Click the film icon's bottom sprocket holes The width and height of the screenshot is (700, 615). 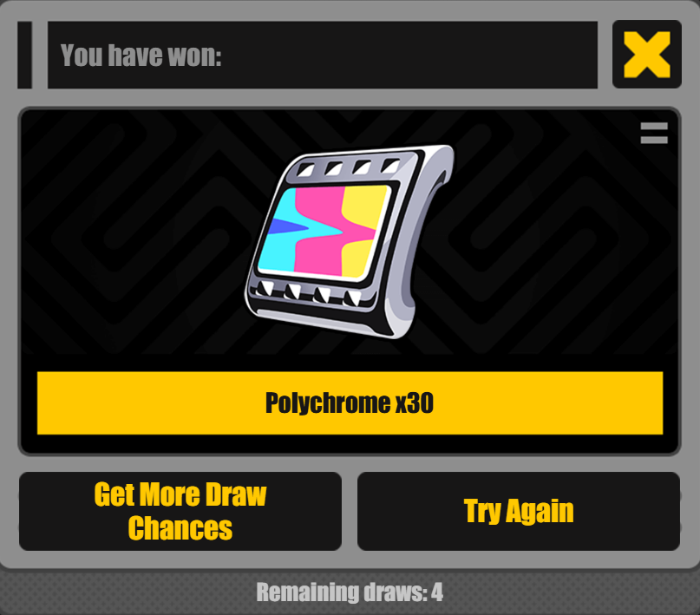pos(308,293)
